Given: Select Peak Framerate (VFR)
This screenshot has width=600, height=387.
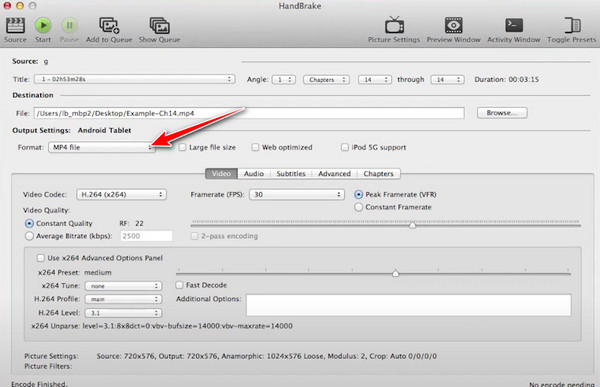Looking at the screenshot, I should point(358,194).
